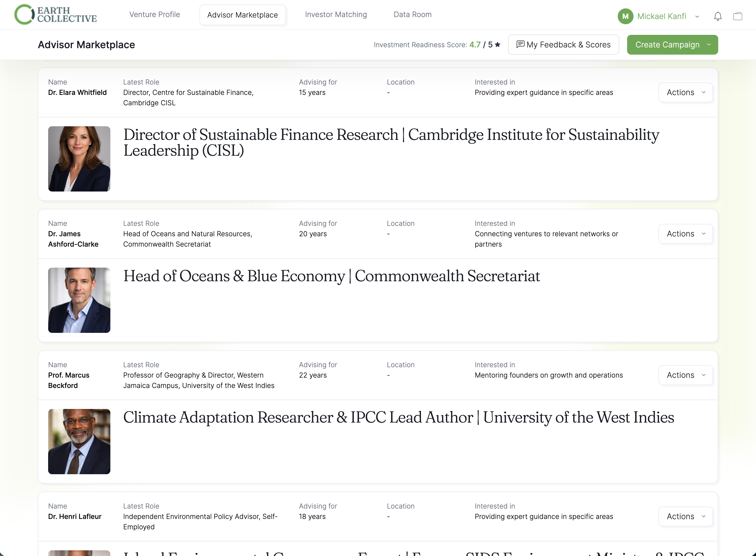
Task: Switch to the Data Room tab
Action: point(412,15)
